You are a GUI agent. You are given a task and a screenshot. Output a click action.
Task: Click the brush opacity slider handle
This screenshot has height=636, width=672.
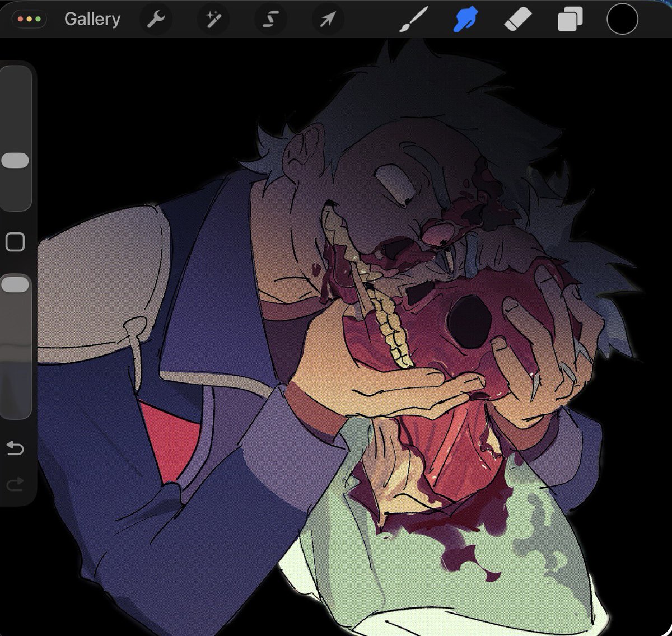coord(15,284)
